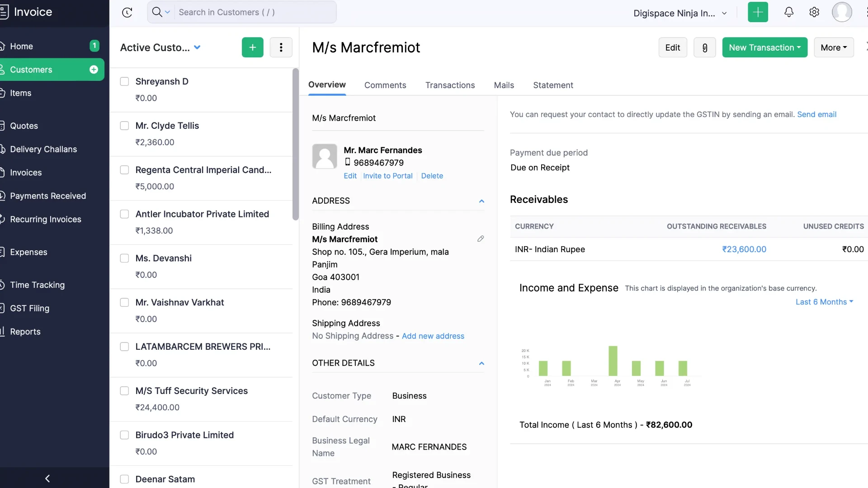The height and width of the screenshot is (488, 868).
Task: Click Invite to Portal link
Action: [x=387, y=176]
